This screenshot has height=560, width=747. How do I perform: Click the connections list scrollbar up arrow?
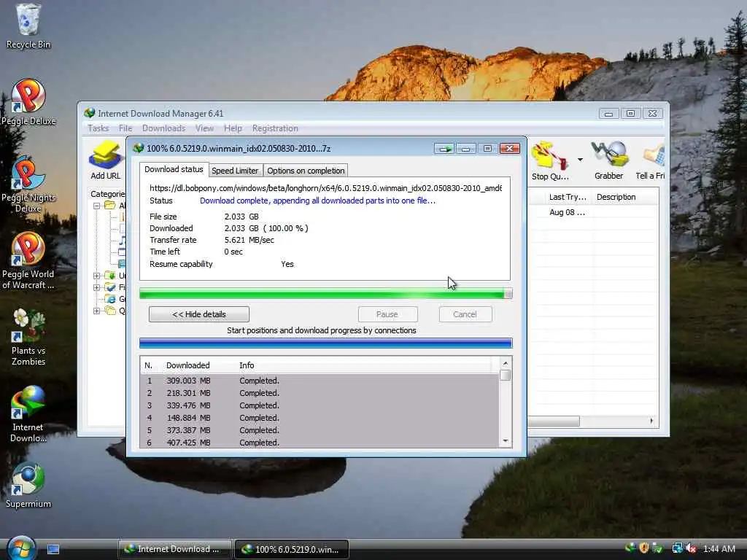506,364
